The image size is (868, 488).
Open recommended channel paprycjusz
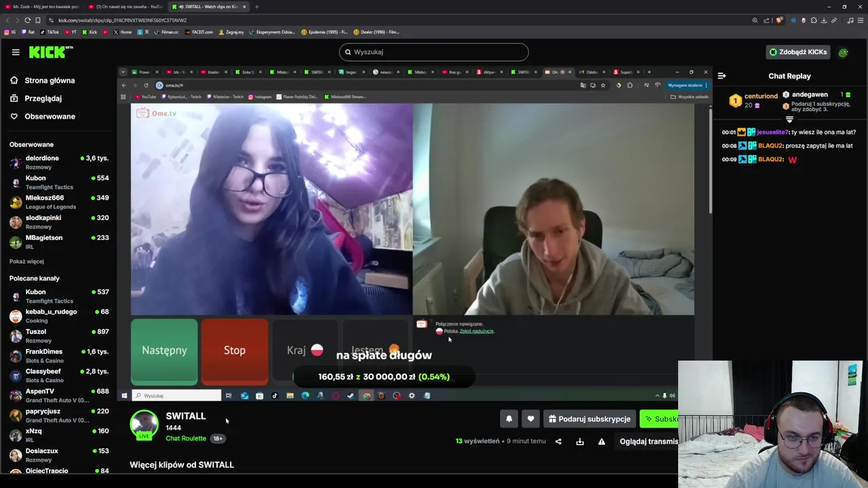click(59, 415)
